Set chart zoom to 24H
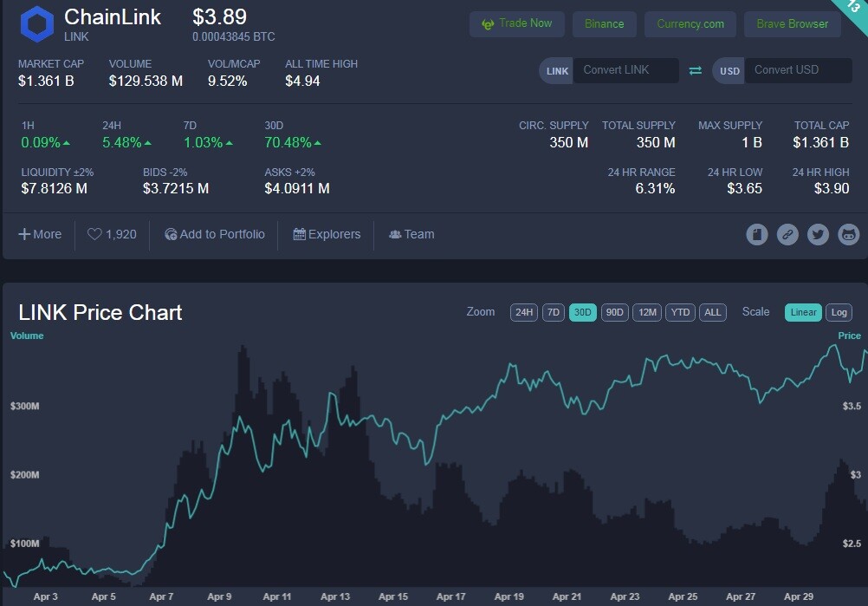 click(x=524, y=312)
